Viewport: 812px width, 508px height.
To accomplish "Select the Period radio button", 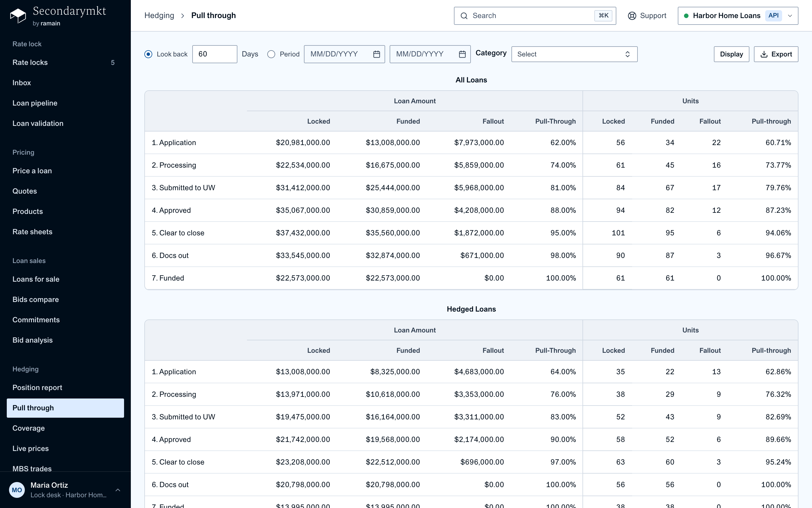I will pyautogui.click(x=271, y=54).
